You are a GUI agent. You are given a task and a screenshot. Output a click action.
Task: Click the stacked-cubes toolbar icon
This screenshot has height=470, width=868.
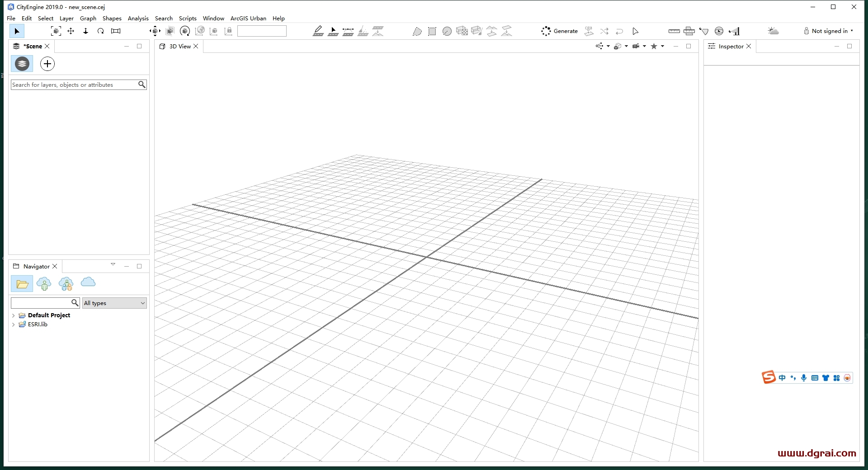[x=170, y=31]
